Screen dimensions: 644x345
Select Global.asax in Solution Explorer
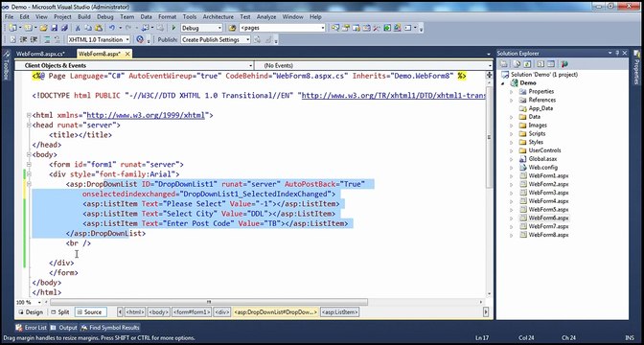click(542, 159)
